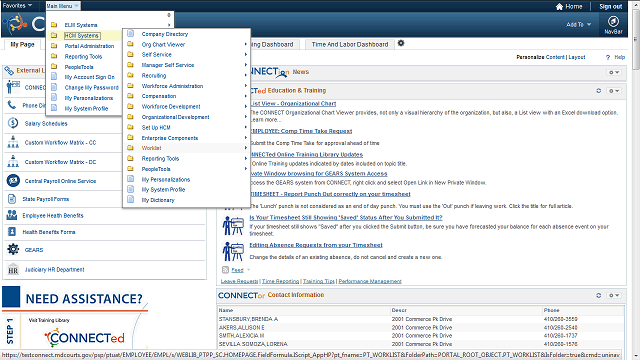Click the External Links paperclip icon

(x=9, y=71)
